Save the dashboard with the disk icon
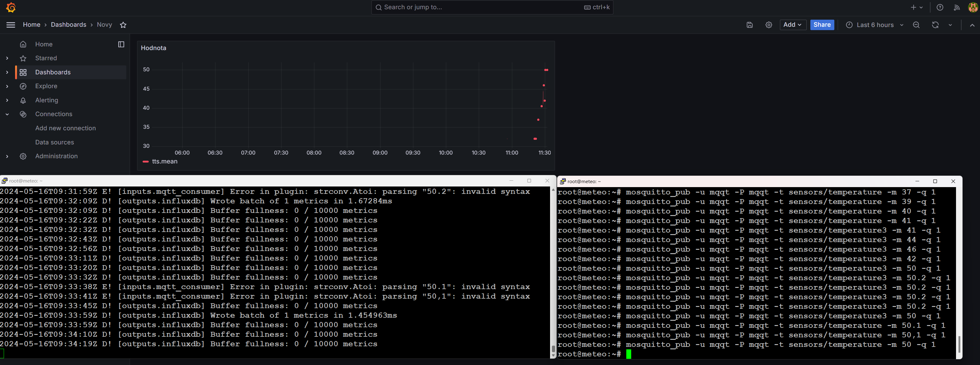980x365 pixels. 750,25
